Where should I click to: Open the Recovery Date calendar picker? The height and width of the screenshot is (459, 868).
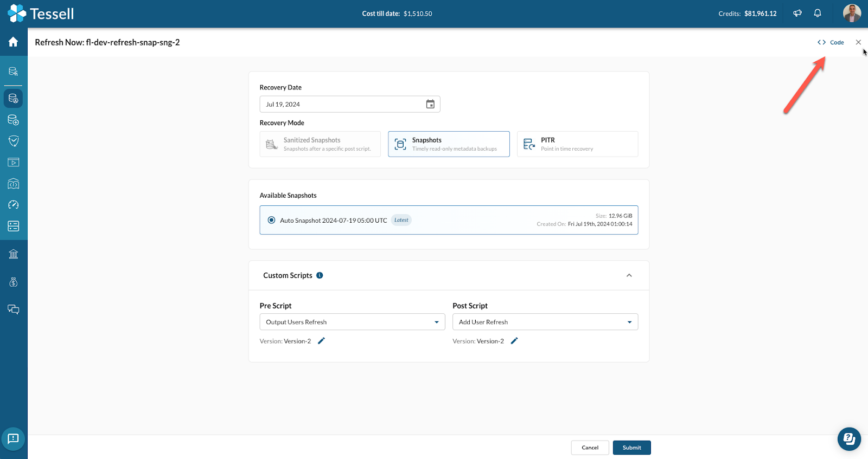430,104
